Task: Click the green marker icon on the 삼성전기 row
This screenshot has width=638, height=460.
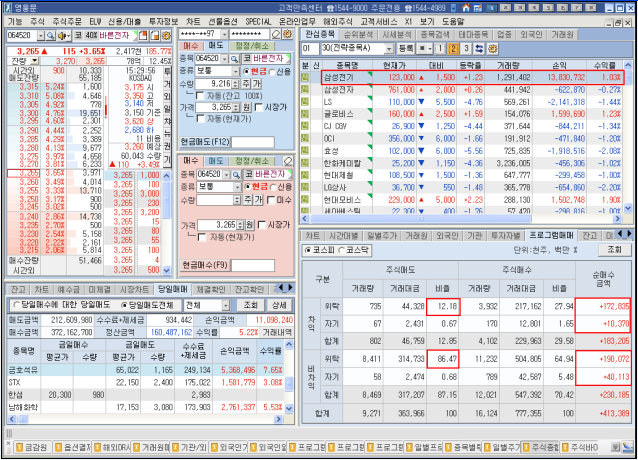Action: tap(305, 77)
